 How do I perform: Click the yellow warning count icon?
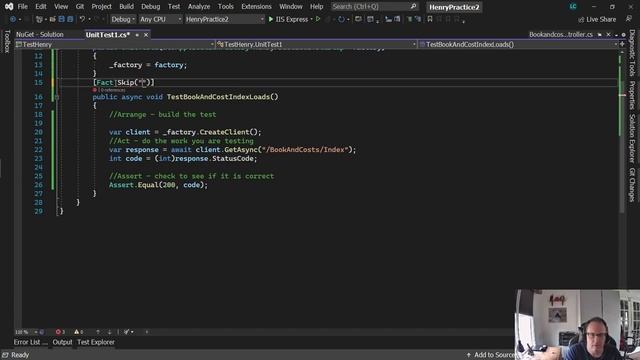point(78,332)
